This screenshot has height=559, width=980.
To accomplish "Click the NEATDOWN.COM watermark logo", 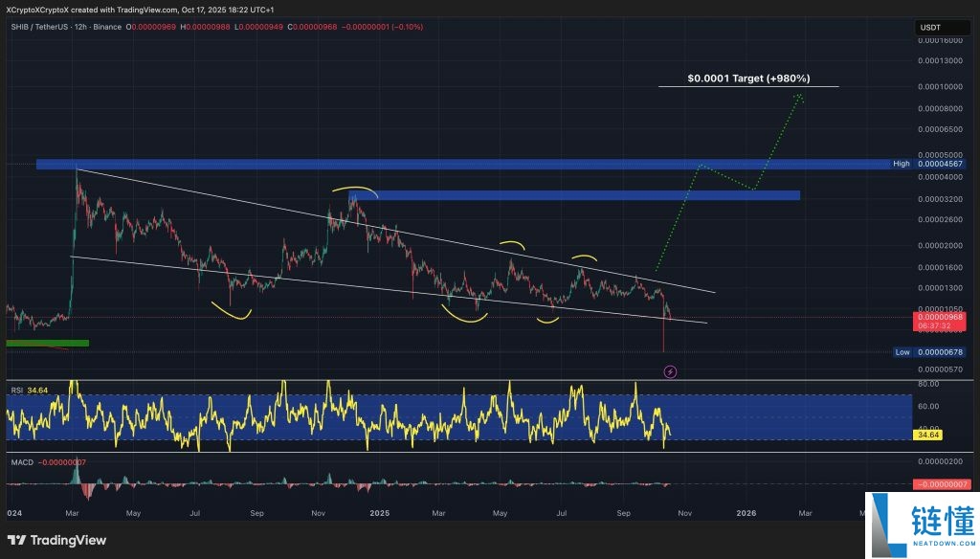I will point(921,525).
